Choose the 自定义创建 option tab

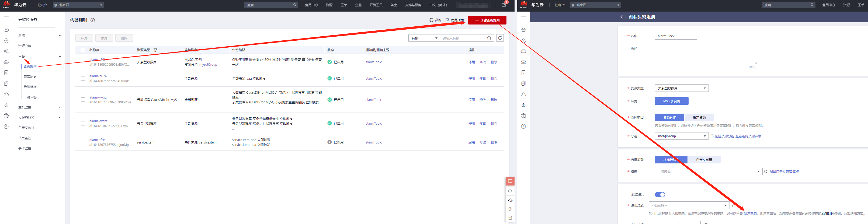click(704, 160)
